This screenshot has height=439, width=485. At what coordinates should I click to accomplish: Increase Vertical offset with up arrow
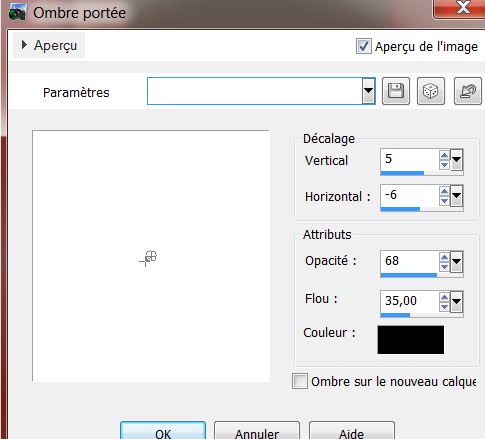point(444,155)
